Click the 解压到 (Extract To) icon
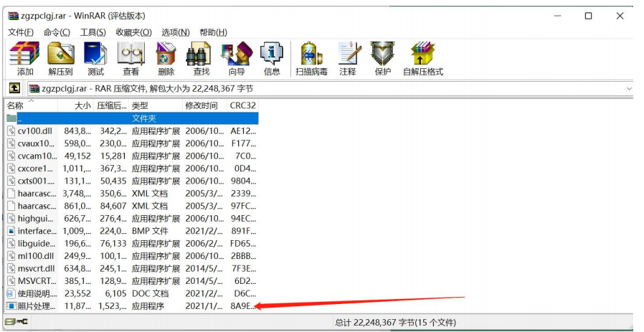 tap(60, 58)
